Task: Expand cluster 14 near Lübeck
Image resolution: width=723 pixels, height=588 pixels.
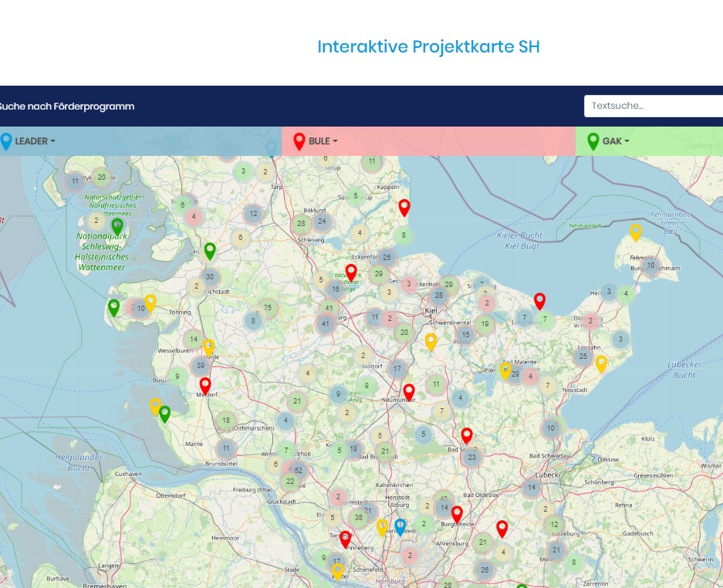Action: pyautogui.click(x=532, y=488)
